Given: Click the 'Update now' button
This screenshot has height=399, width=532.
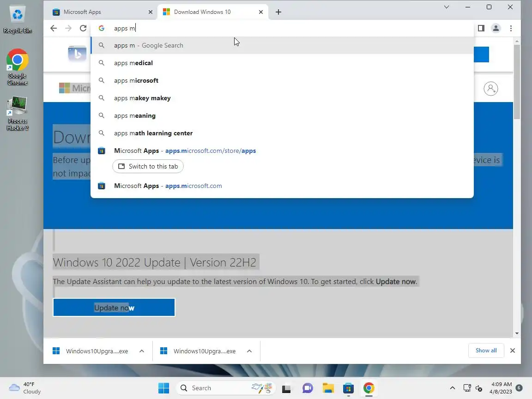Looking at the screenshot, I should [114, 308].
